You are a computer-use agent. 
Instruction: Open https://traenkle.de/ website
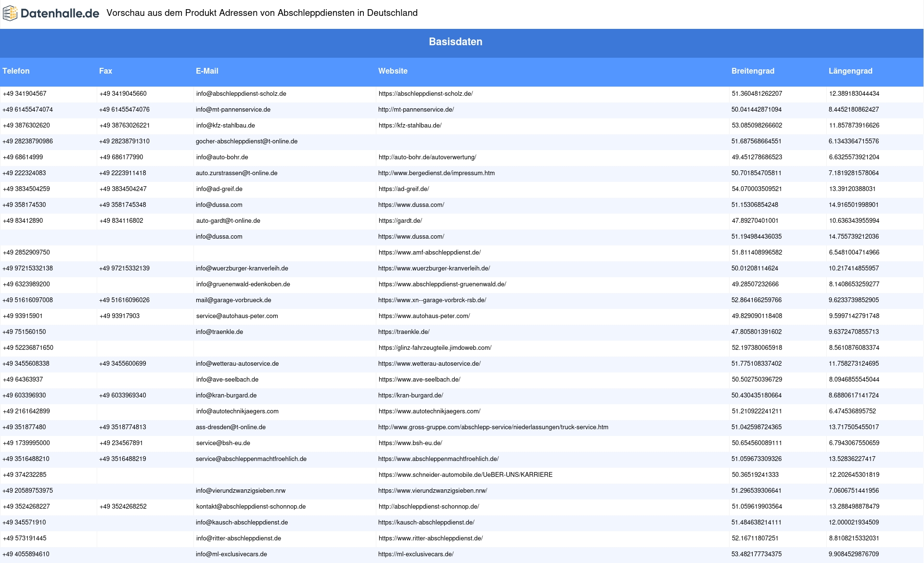coord(404,332)
